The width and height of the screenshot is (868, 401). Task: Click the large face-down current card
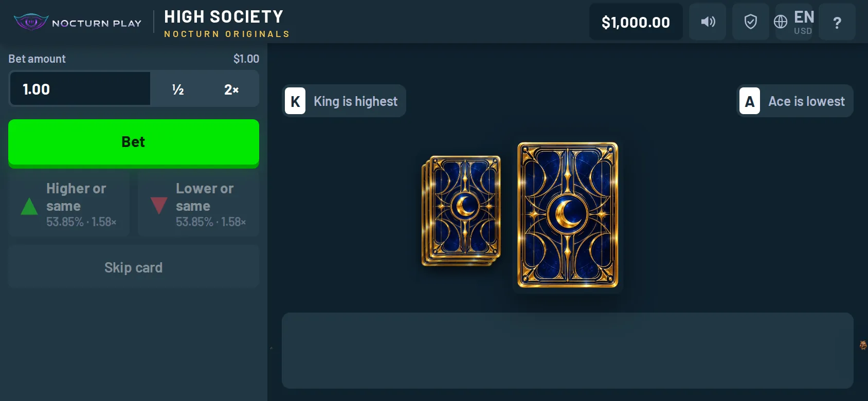[568, 215]
